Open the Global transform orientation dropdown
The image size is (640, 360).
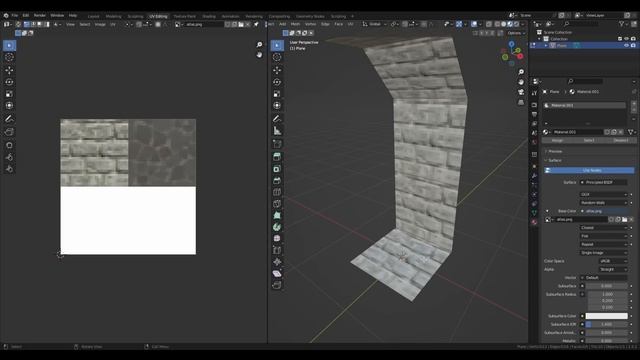click(x=374, y=24)
